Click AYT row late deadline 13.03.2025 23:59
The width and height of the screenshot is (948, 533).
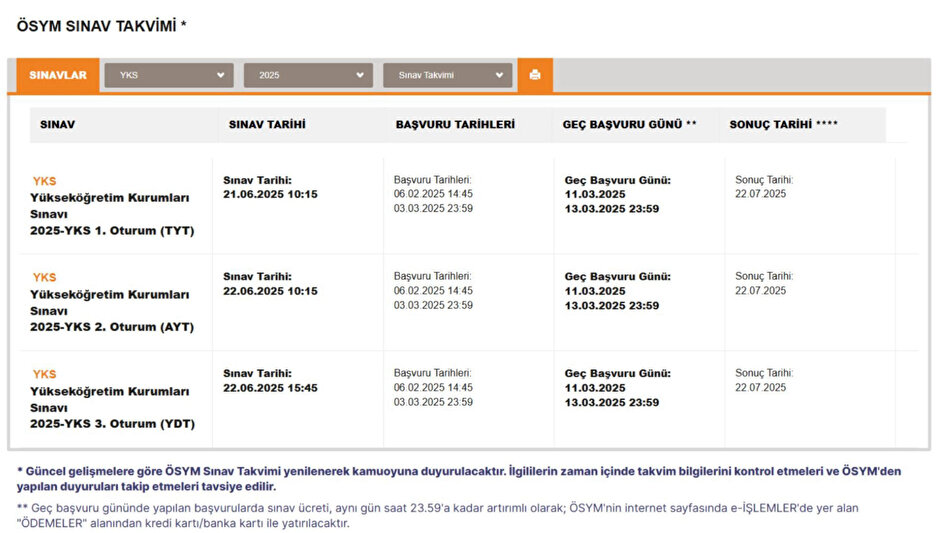coord(612,306)
